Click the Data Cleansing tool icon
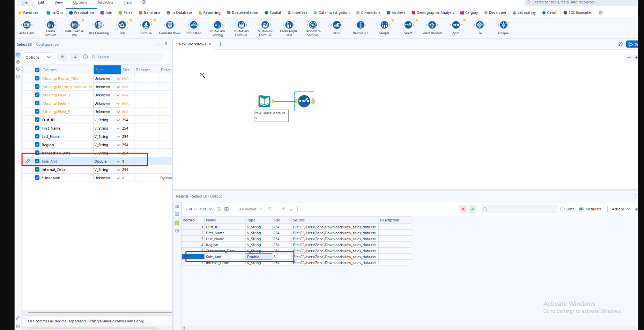The height and width of the screenshot is (330, 644). [98, 25]
